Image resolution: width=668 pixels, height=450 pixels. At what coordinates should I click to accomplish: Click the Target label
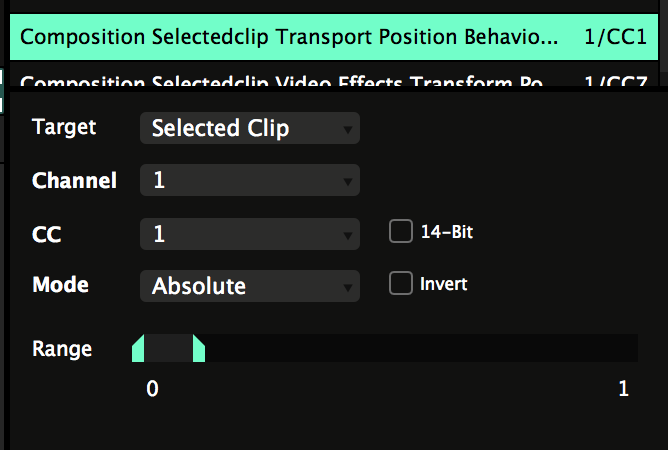[64, 127]
